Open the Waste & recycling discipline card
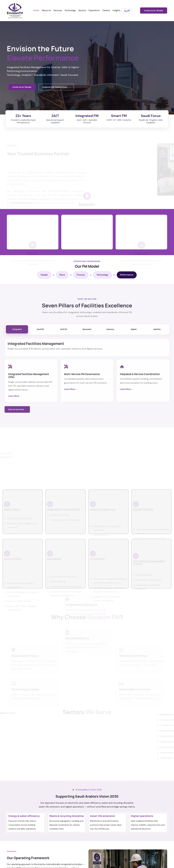 [67, 823]
